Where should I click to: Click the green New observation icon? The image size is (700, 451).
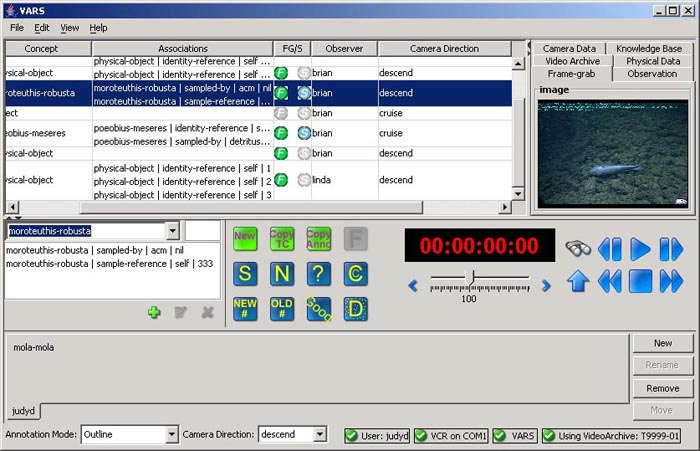(245, 239)
